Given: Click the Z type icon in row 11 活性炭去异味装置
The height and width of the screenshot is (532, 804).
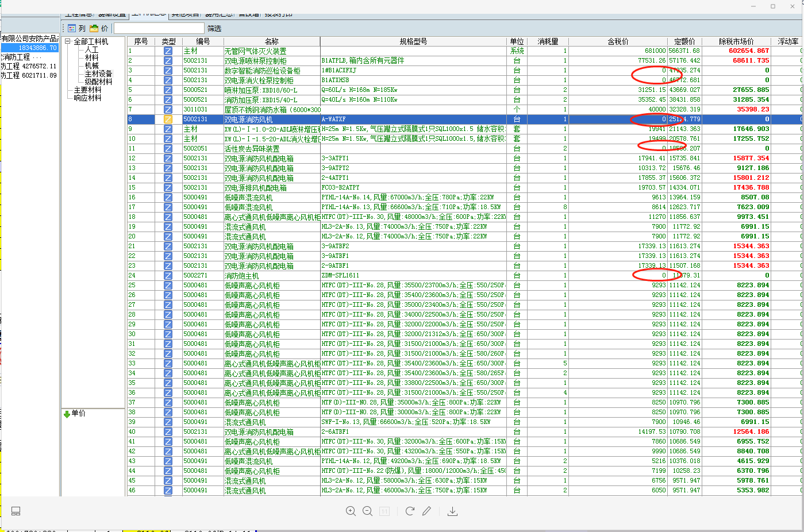Looking at the screenshot, I should (x=168, y=149).
